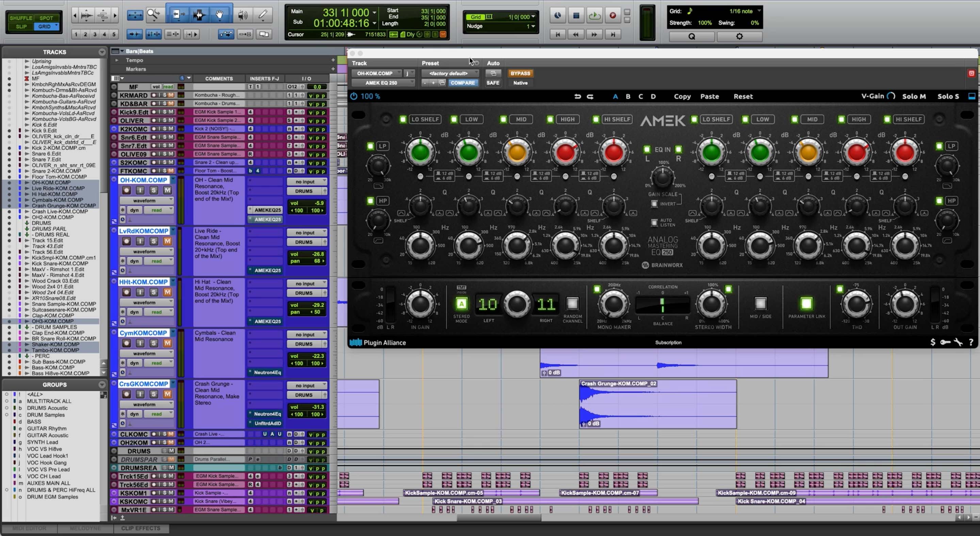The image size is (980, 536).
Task: Open quantize settings gear button
Action: click(739, 36)
